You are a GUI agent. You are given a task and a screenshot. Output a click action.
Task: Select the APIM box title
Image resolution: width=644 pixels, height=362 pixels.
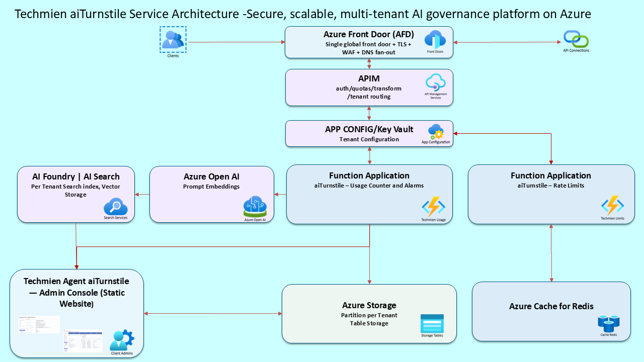(x=369, y=78)
